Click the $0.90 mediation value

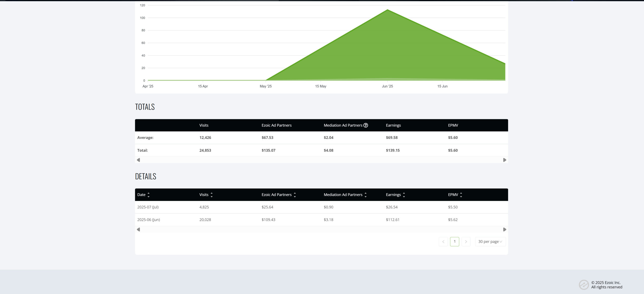click(x=329, y=207)
